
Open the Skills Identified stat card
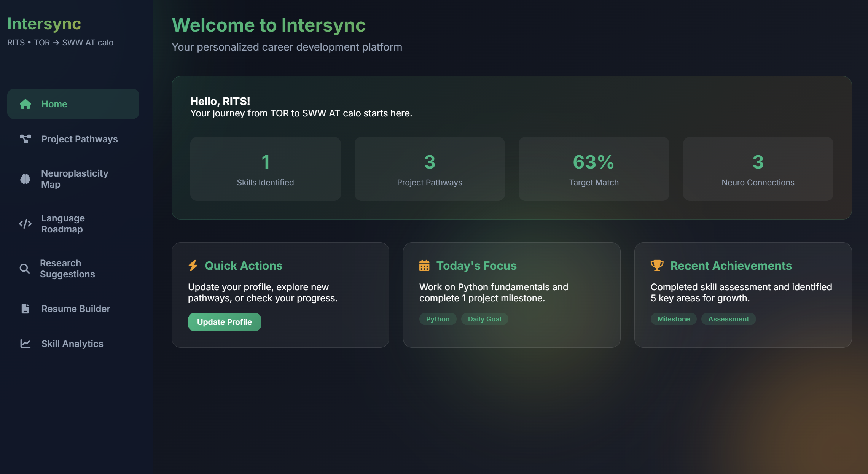[265, 169]
